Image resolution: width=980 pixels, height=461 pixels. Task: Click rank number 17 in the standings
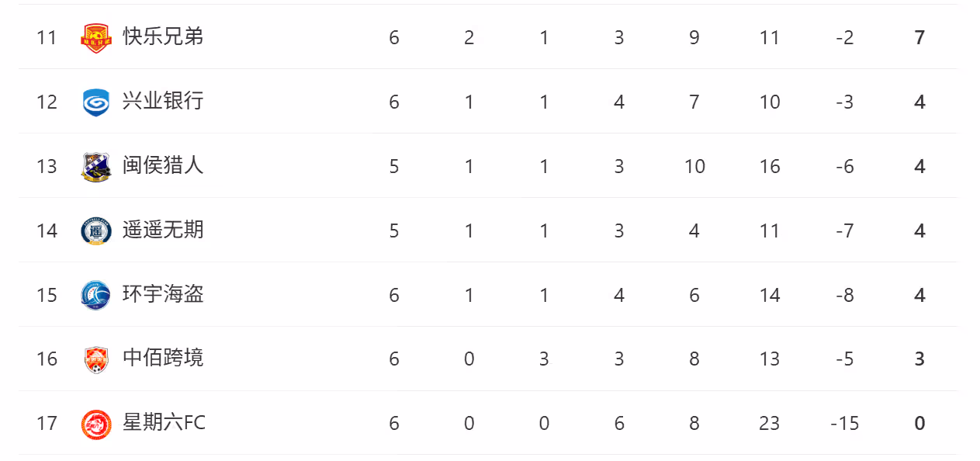[x=47, y=423]
